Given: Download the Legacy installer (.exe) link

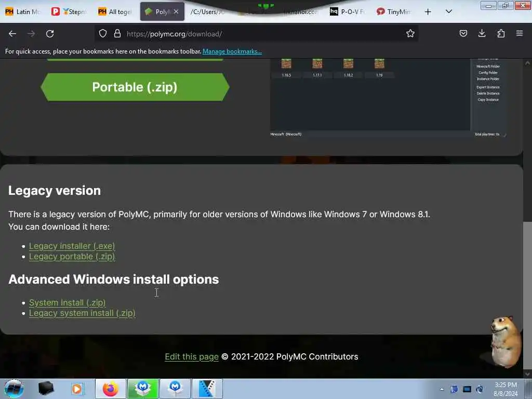Looking at the screenshot, I should [72, 246].
